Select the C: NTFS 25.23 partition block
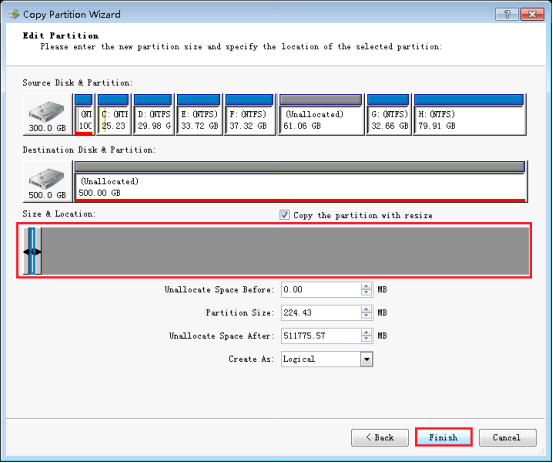 [x=114, y=115]
